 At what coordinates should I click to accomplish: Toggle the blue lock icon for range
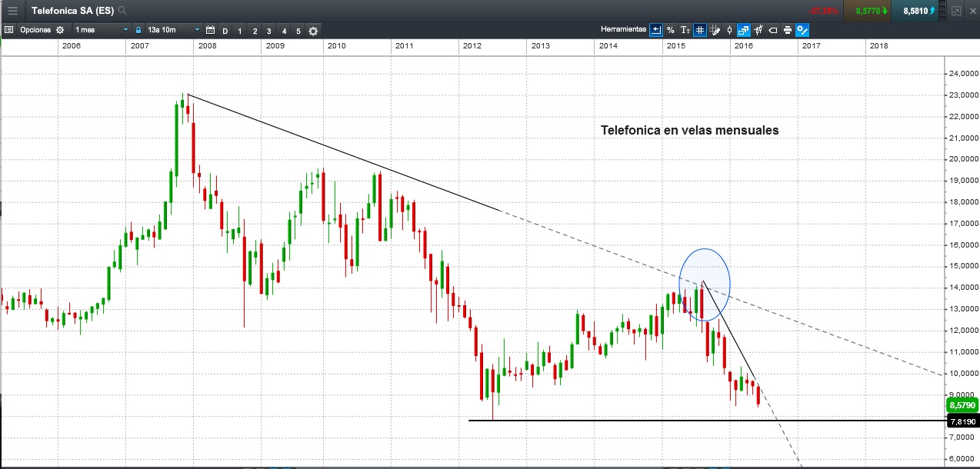pyautogui.click(x=138, y=30)
